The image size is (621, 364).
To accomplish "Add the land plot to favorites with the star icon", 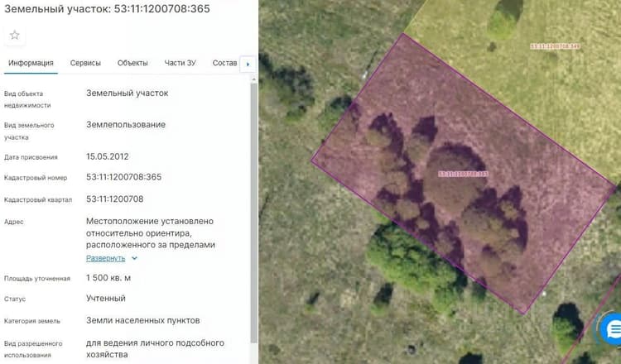I will (15, 36).
